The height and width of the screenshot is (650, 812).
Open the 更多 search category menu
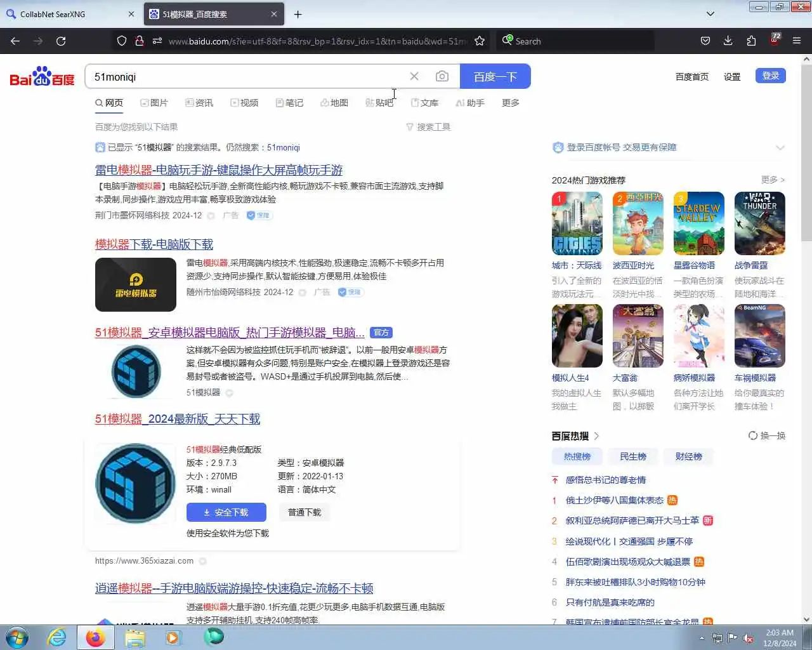[510, 103]
